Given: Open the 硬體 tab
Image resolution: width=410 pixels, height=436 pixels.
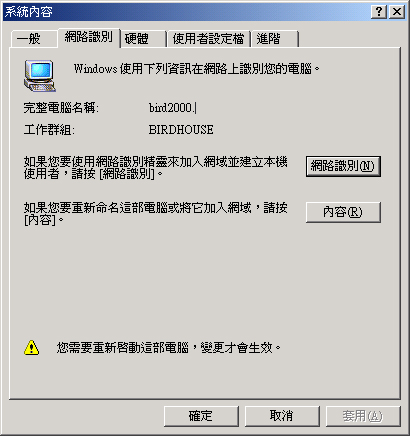Looking at the screenshot, I should [143, 39].
